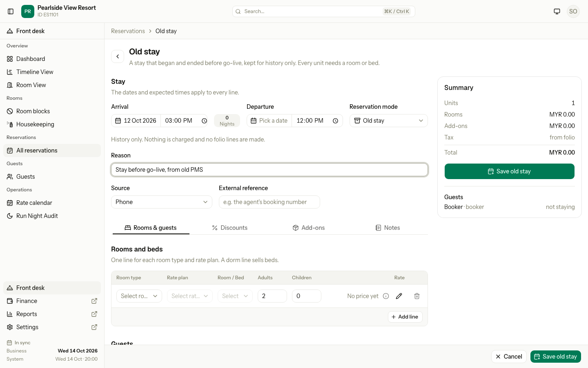588x368 pixels.
Task: Open Dashboard from the sidebar
Action: pos(52,59)
